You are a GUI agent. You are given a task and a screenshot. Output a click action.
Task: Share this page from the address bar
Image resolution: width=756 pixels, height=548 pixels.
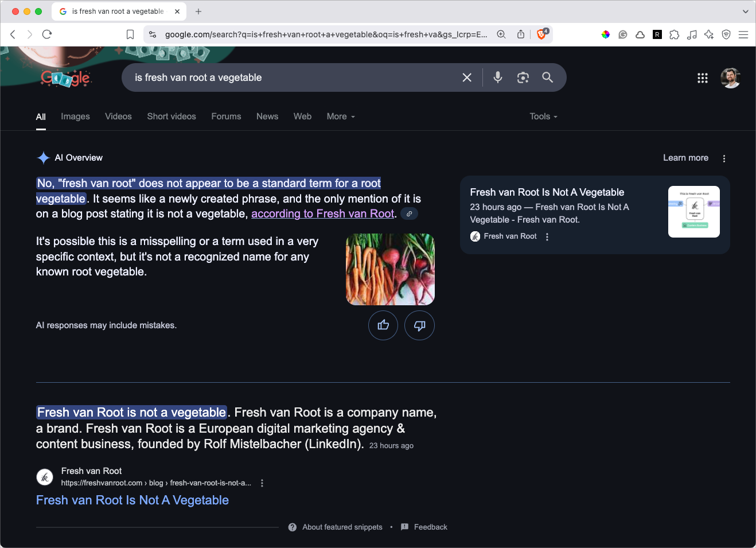pos(521,34)
